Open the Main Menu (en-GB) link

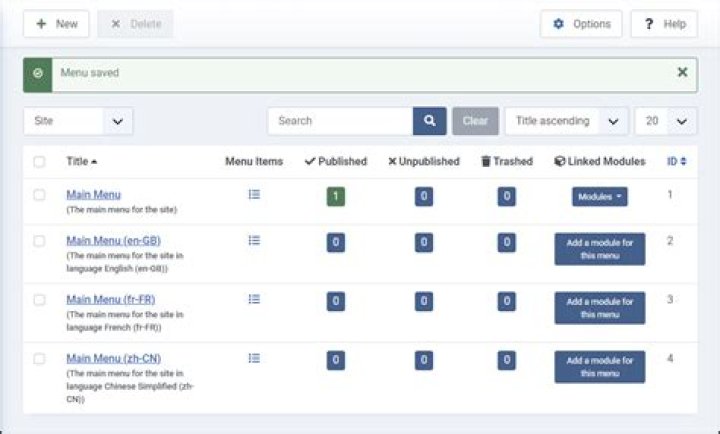point(113,241)
